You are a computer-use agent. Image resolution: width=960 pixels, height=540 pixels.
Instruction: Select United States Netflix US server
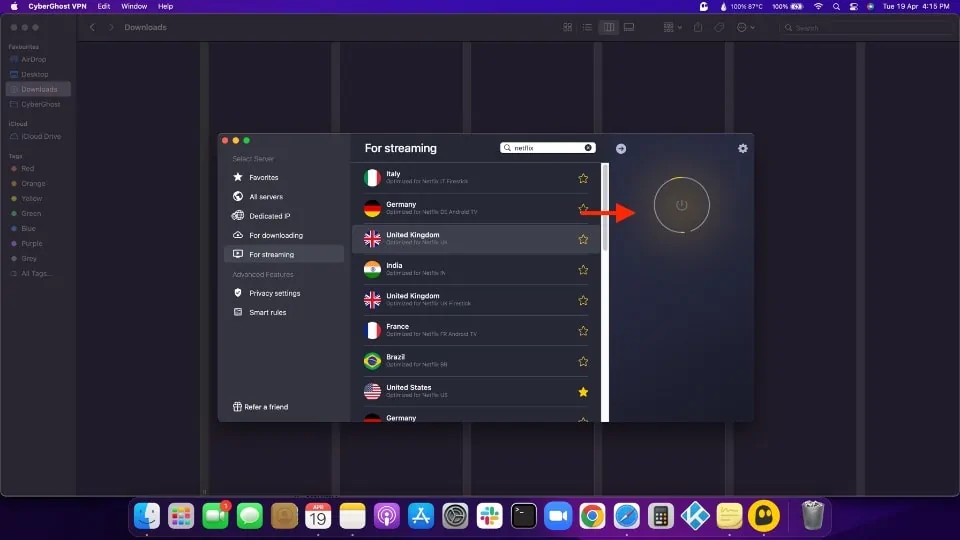[476, 391]
